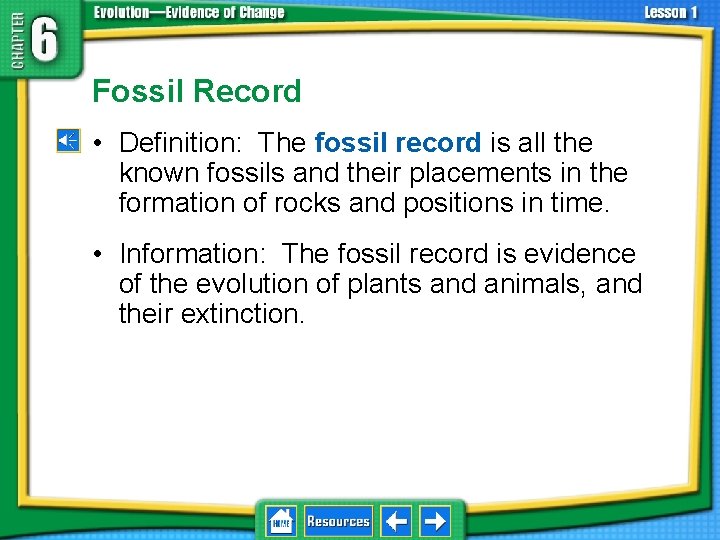Go back with the left arrow
Screen dimensions: 720x540
coord(396,521)
